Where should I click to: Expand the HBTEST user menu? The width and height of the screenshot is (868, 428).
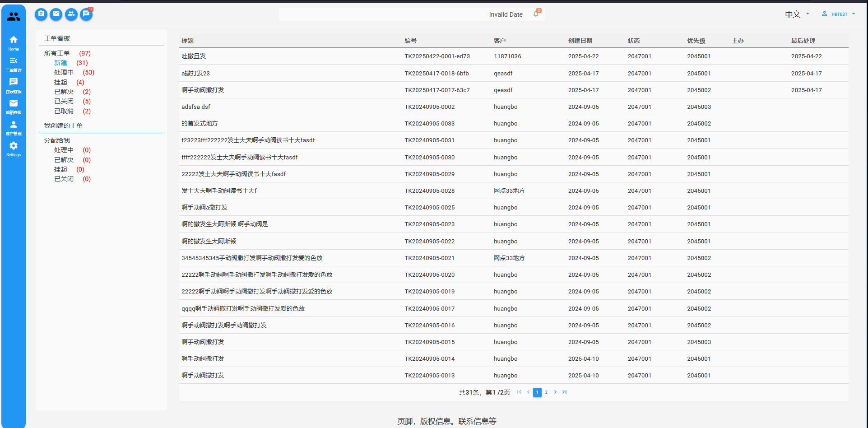(x=839, y=14)
